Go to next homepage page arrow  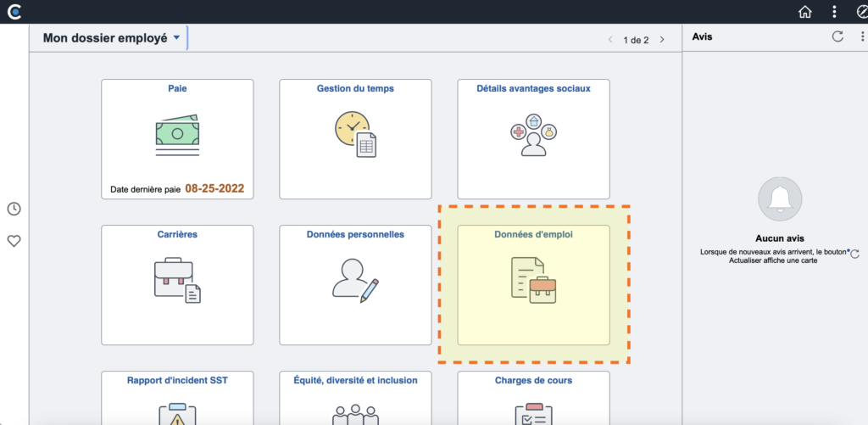click(x=661, y=40)
